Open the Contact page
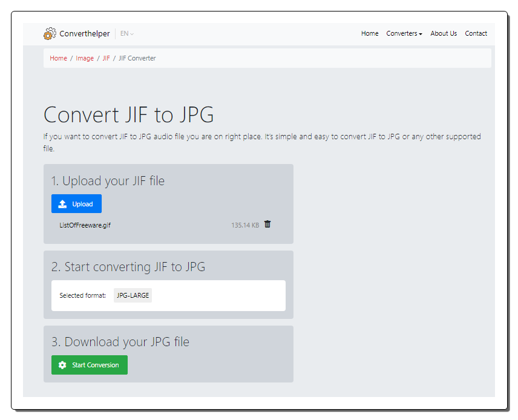Image resolution: width=518 pixels, height=420 pixels. point(476,33)
